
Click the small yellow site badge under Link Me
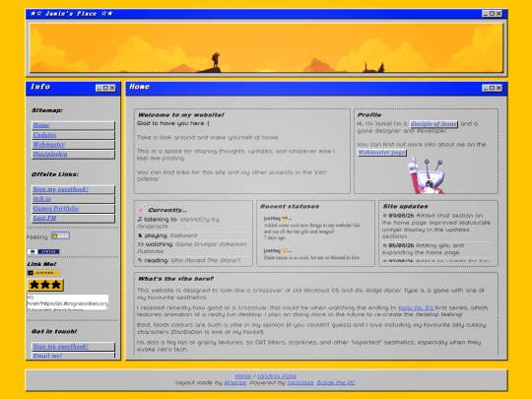[43, 273]
